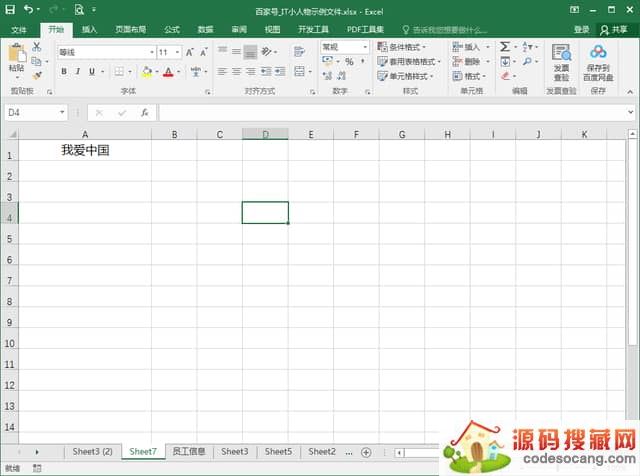Switch to Sheet3 (2) worksheet tab
This screenshot has height=476, width=640.
(93, 452)
